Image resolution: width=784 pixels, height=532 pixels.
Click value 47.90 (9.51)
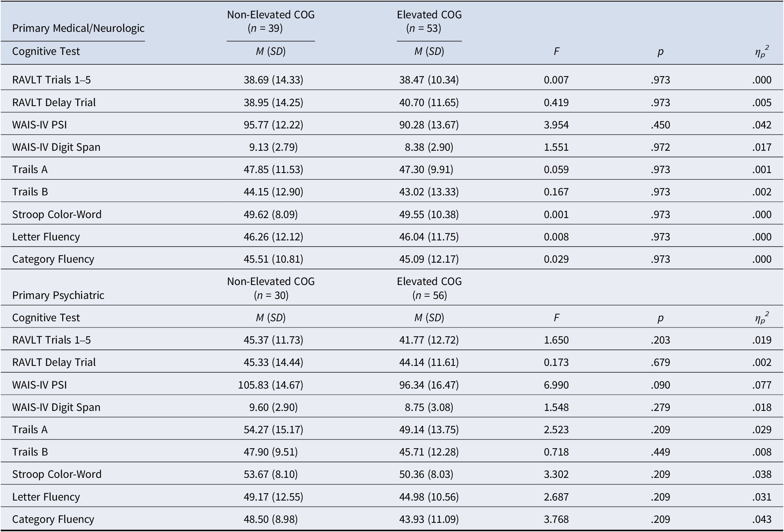[271, 452]
